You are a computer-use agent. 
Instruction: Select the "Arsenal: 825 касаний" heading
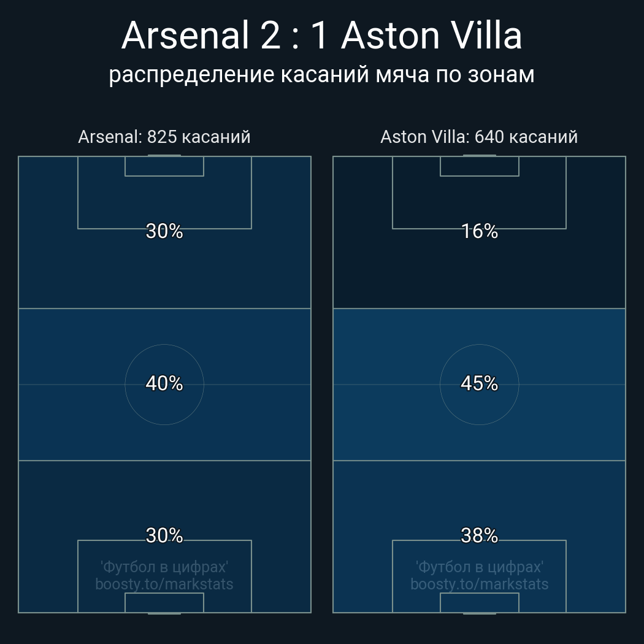click(x=164, y=137)
